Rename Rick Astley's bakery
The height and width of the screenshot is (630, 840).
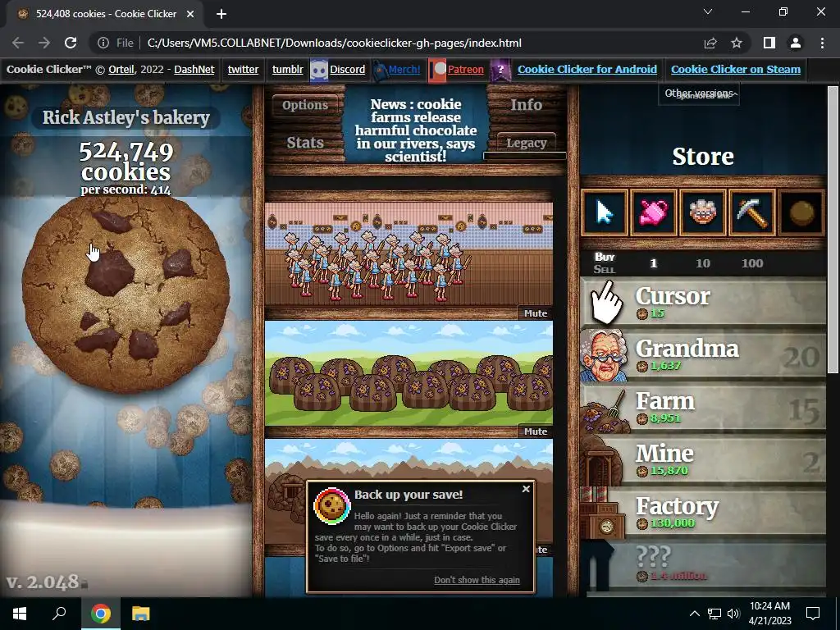click(x=126, y=117)
